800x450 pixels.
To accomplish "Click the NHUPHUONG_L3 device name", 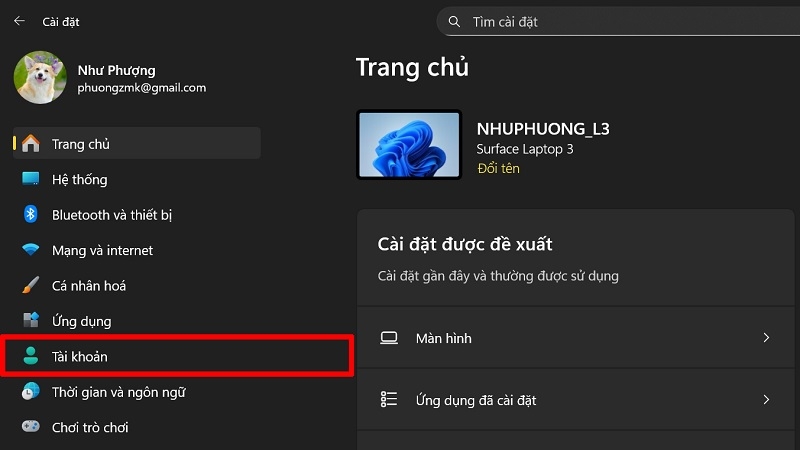I will (543, 129).
